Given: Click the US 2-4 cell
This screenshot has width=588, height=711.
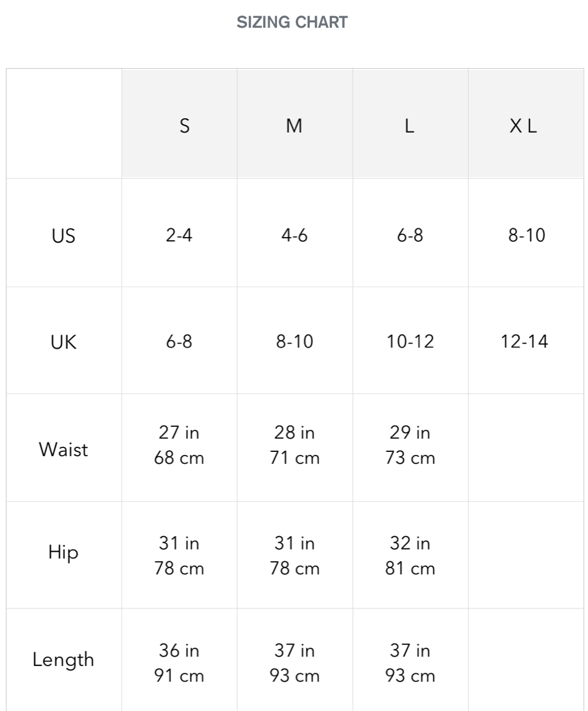Looking at the screenshot, I should [x=179, y=235].
